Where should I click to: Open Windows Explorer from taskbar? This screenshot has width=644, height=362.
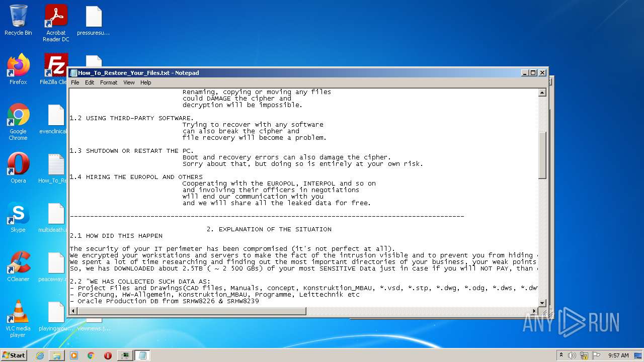tap(57, 355)
